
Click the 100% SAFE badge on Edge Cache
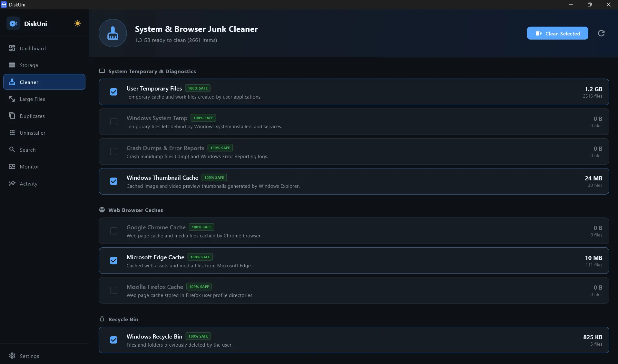pyautogui.click(x=200, y=257)
